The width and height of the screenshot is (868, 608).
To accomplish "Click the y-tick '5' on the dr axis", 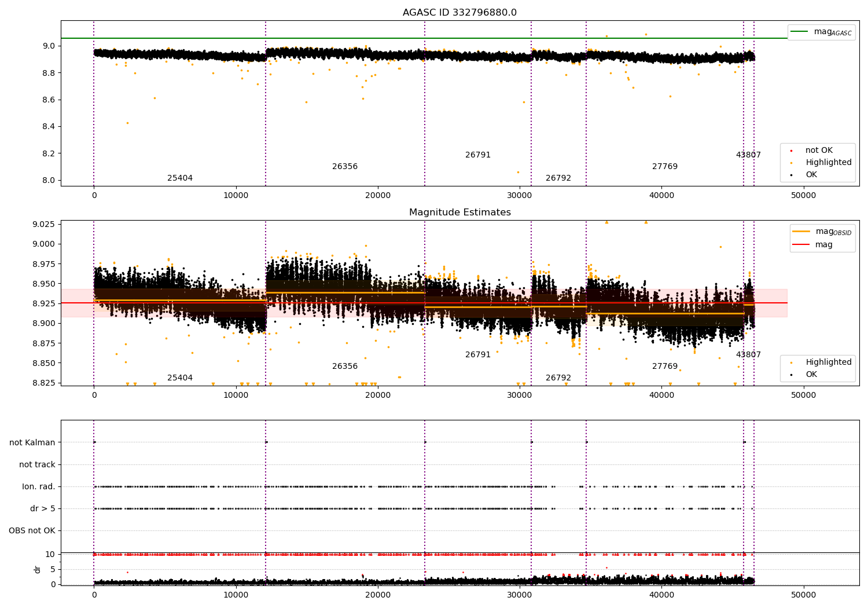I will tap(53, 569).
